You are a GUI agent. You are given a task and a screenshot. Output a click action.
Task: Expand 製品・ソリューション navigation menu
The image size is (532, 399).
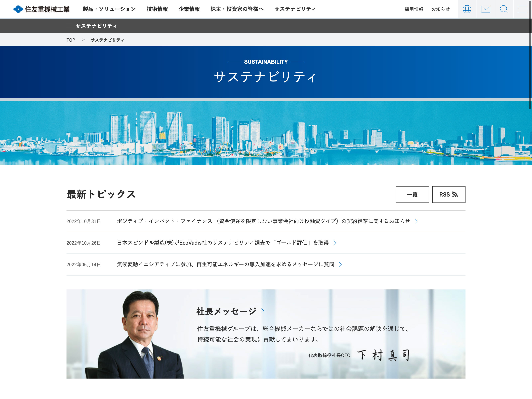(109, 9)
